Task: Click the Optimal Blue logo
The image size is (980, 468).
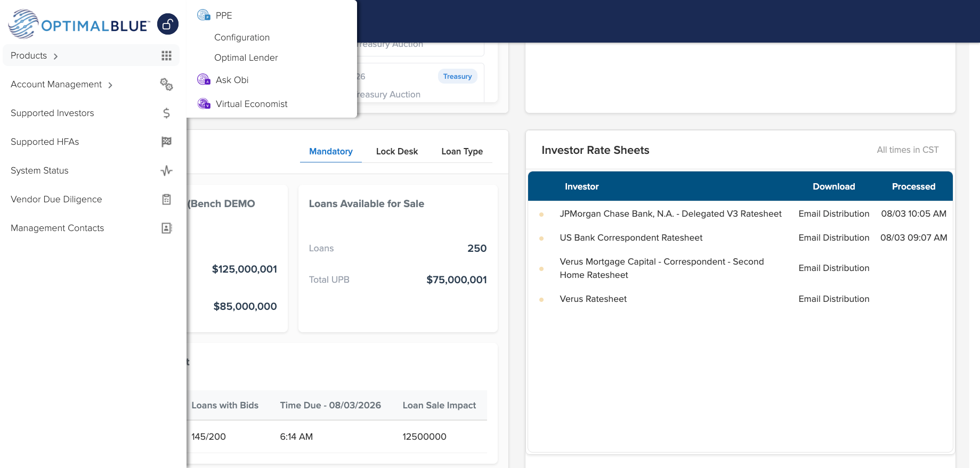Action: (79, 24)
